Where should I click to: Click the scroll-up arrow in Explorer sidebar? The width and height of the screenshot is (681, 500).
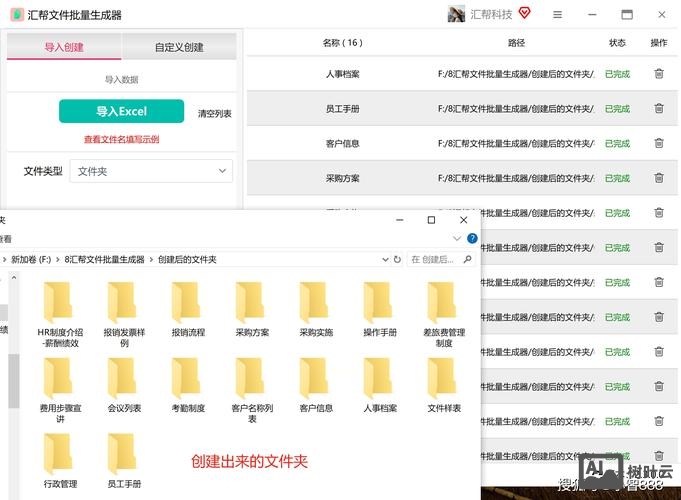14,277
